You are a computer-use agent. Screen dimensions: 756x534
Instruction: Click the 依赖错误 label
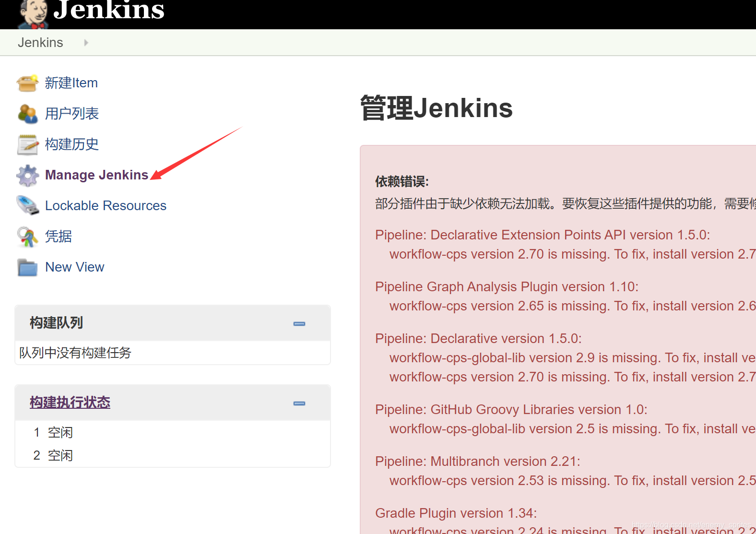[x=402, y=182]
